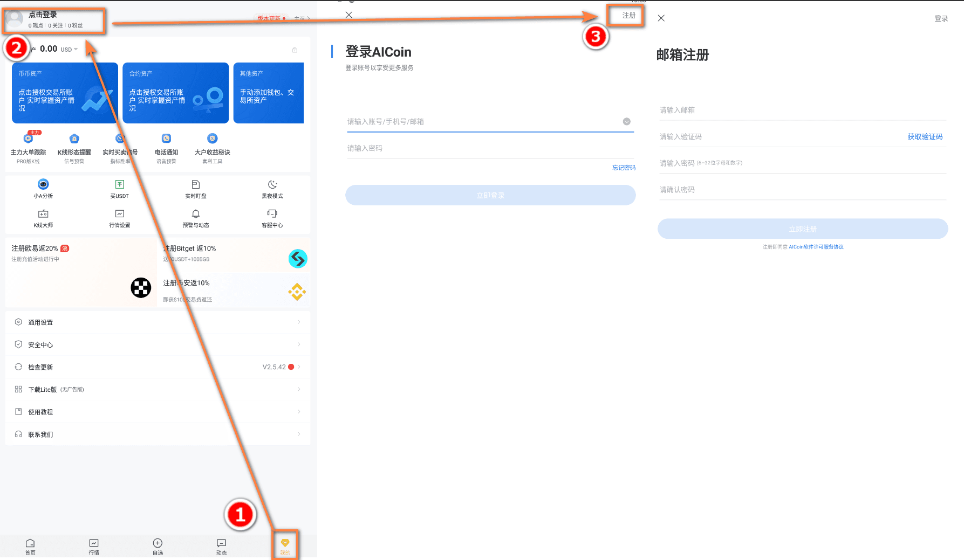Expand chevron on 安全中心 row
This screenshot has height=560, width=964.
(x=299, y=344)
